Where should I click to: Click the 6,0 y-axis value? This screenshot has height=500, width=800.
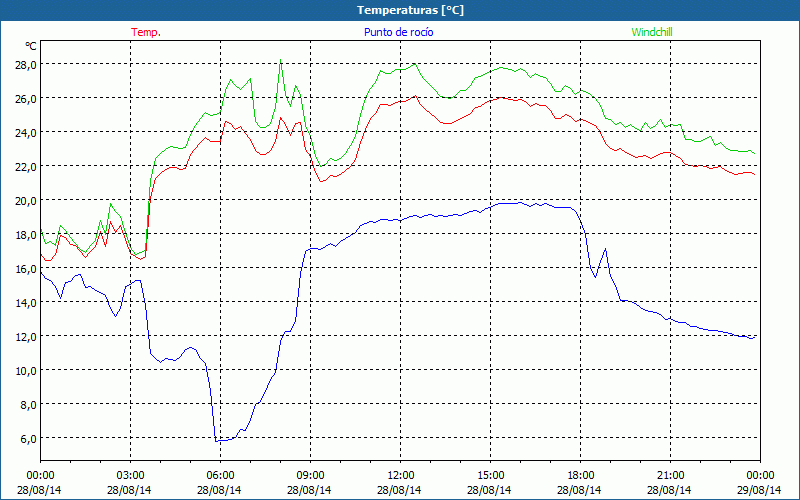tap(28, 439)
